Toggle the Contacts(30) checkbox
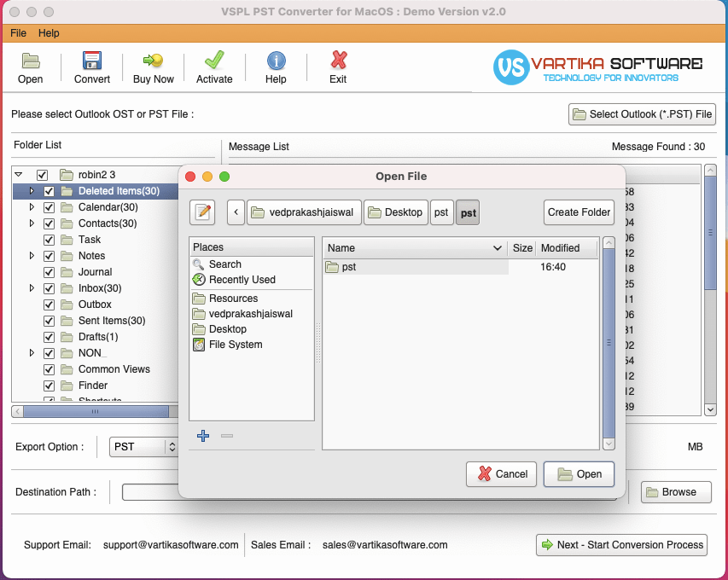The height and width of the screenshot is (580, 728). (49, 223)
